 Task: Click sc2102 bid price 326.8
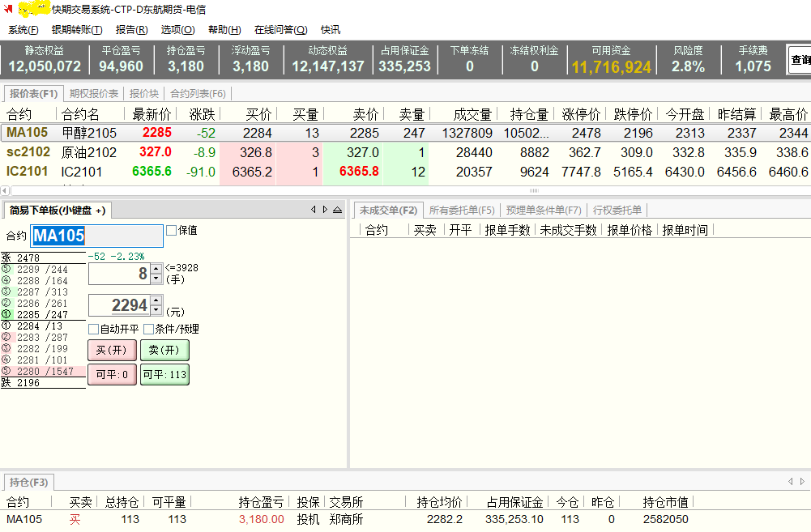click(x=255, y=152)
